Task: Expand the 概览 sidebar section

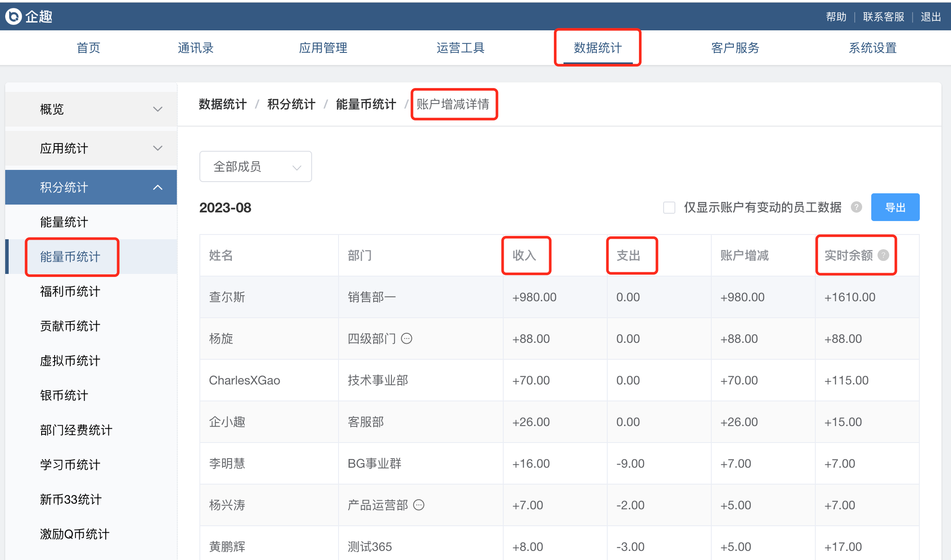Action: 91,109
